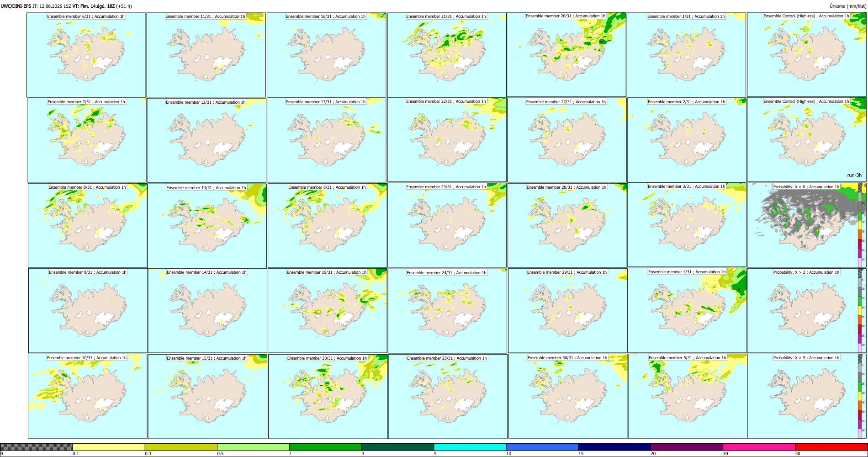Open the Ensemble member 20/31 precipitation map
This screenshot has height=457, width=868.
click(x=328, y=396)
